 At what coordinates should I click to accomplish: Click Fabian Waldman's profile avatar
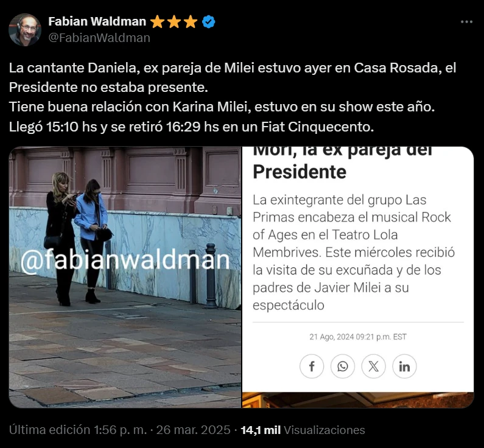[x=25, y=30]
